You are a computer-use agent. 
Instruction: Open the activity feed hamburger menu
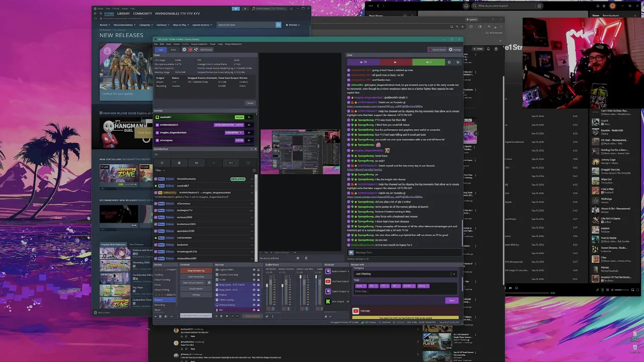pyautogui.click(x=156, y=154)
